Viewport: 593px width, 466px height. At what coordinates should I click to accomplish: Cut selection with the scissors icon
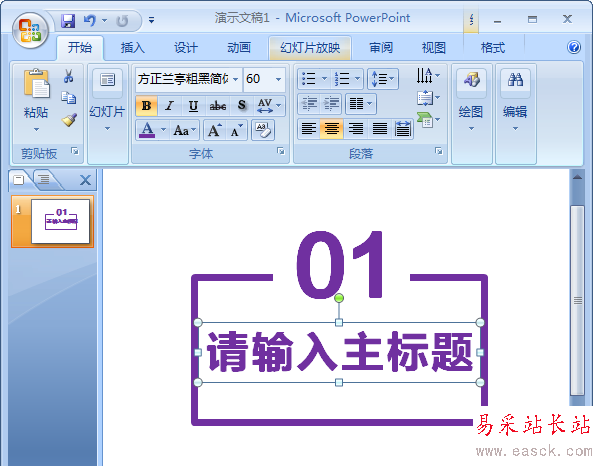pyautogui.click(x=68, y=76)
